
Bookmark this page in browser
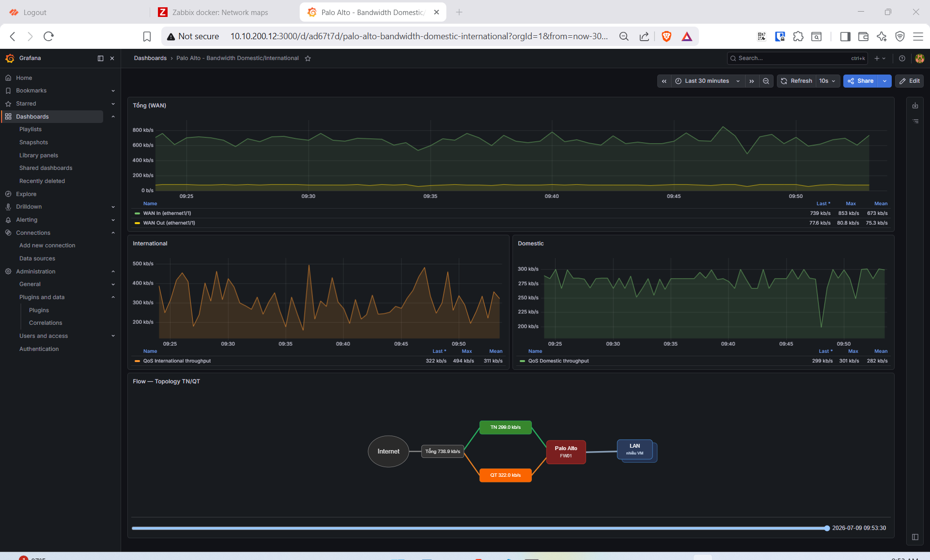click(147, 36)
